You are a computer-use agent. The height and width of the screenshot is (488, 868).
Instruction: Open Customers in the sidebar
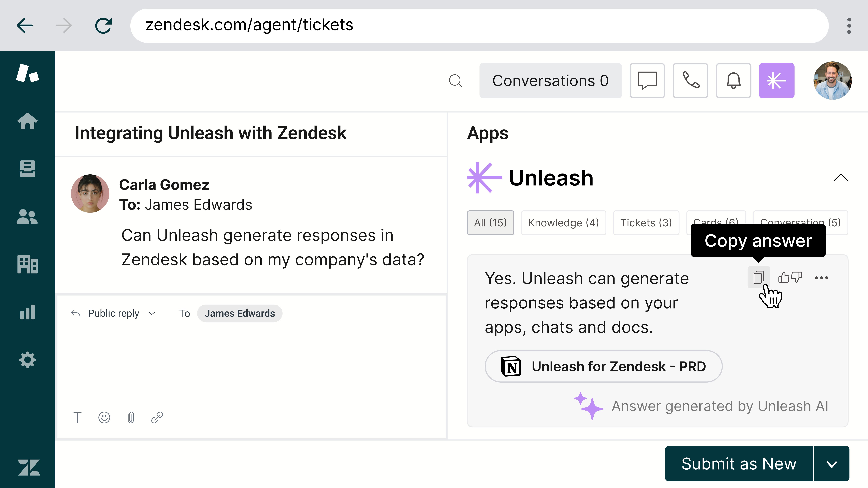point(27,216)
